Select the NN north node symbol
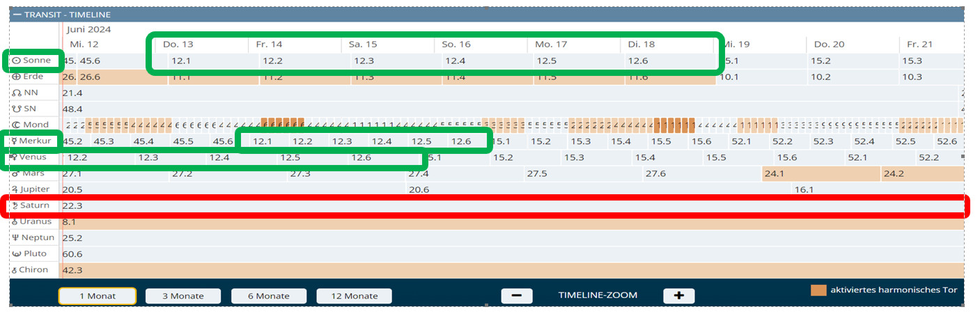This screenshot has width=980, height=314. pos(16,93)
